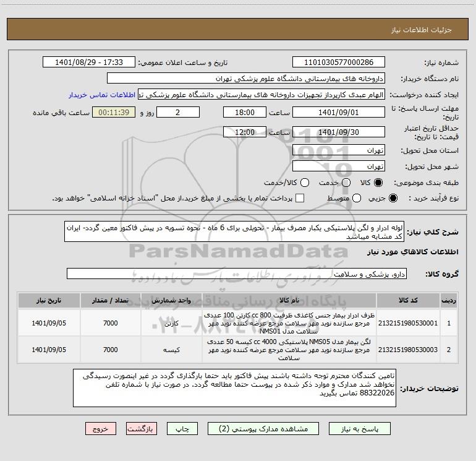Screen dimensions: 476x461
Task: Click the 800 cc urine container product name
Action: [289, 323]
